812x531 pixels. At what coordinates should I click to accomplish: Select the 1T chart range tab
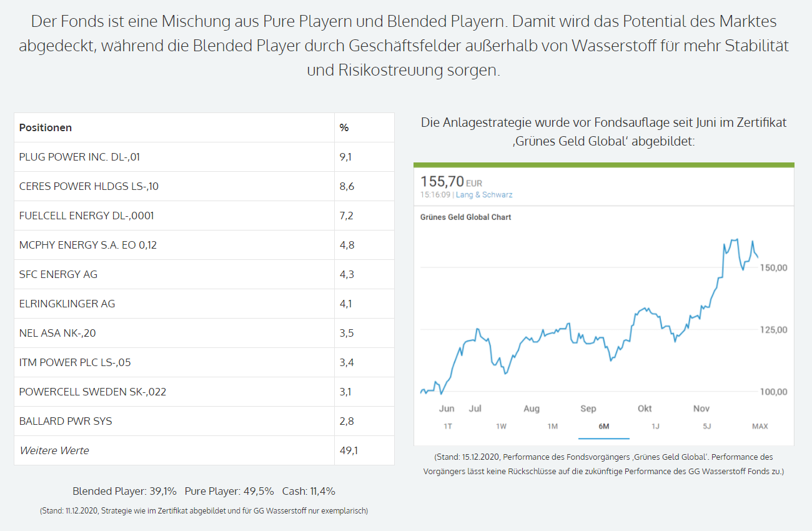pyautogui.click(x=447, y=426)
